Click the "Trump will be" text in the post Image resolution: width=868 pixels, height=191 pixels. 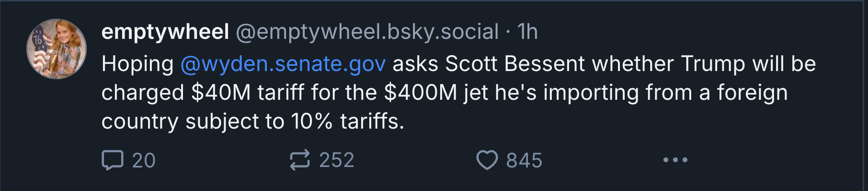(749, 64)
